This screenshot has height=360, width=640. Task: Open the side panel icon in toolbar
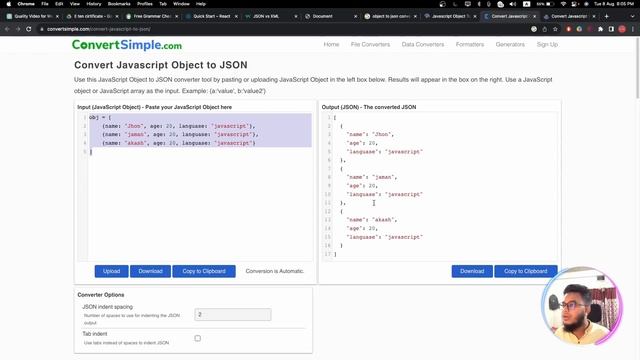click(x=611, y=29)
